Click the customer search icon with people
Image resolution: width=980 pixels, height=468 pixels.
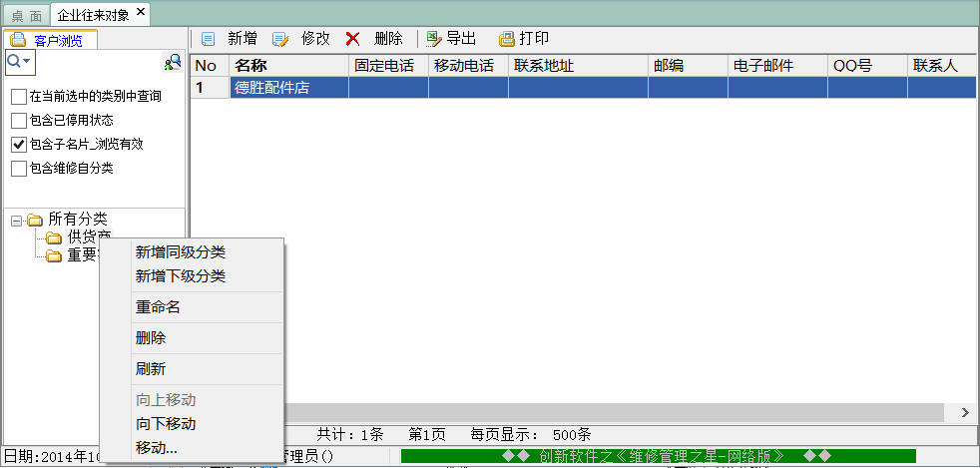[173, 62]
